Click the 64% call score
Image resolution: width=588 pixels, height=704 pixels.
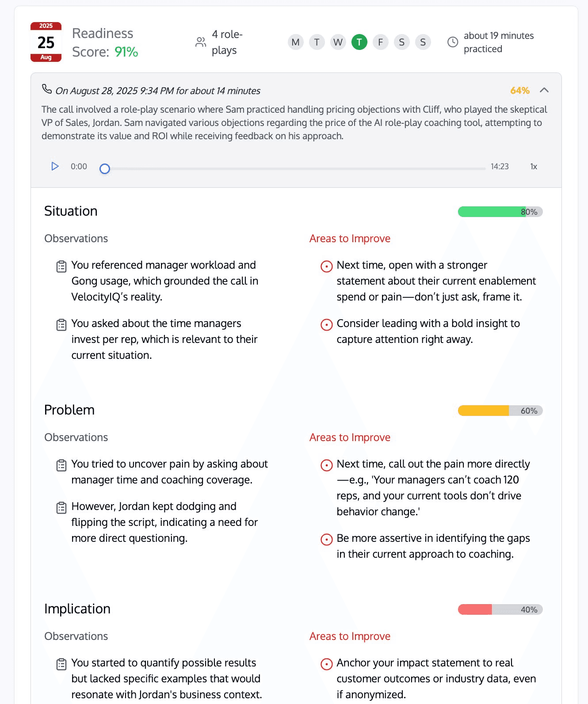520,91
